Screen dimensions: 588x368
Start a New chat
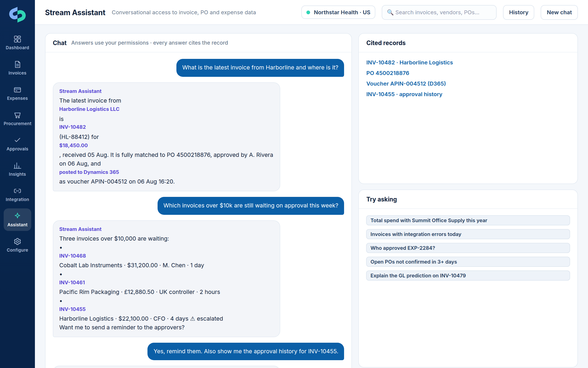(x=559, y=12)
